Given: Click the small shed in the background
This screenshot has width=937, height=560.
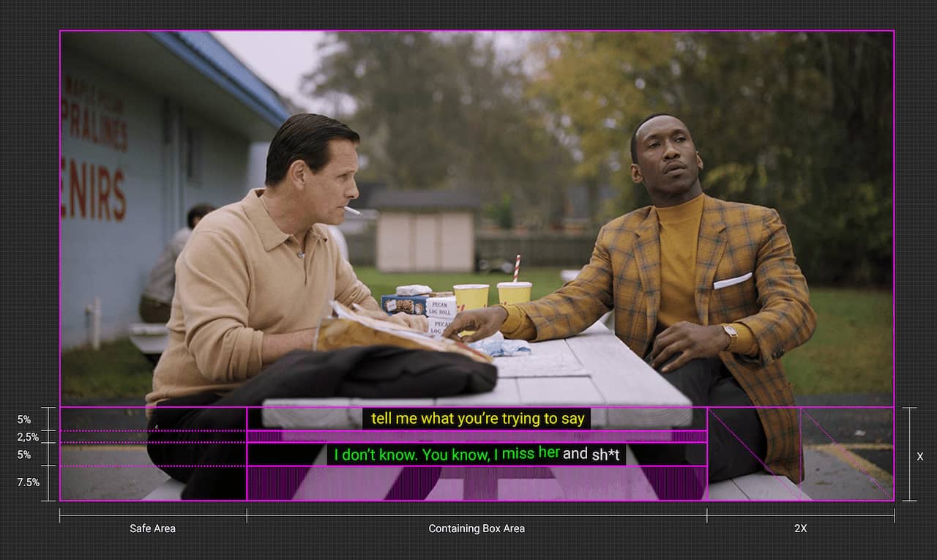Looking at the screenshot, I should point(425,239).
